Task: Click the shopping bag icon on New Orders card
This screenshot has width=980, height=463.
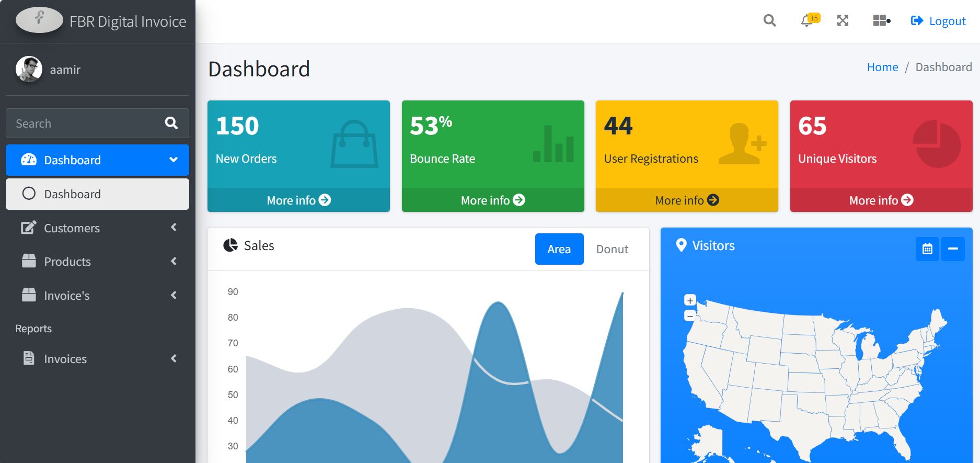Action: coord(354,144)
